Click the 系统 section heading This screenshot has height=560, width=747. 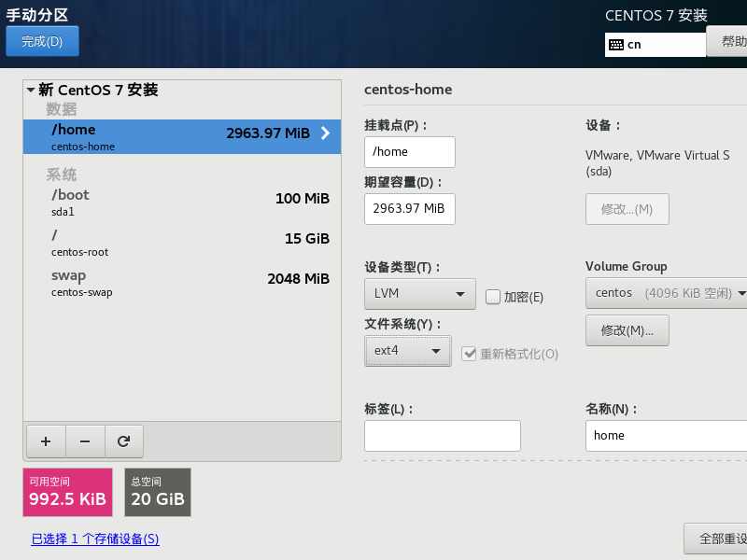click(x=62, y=175)
